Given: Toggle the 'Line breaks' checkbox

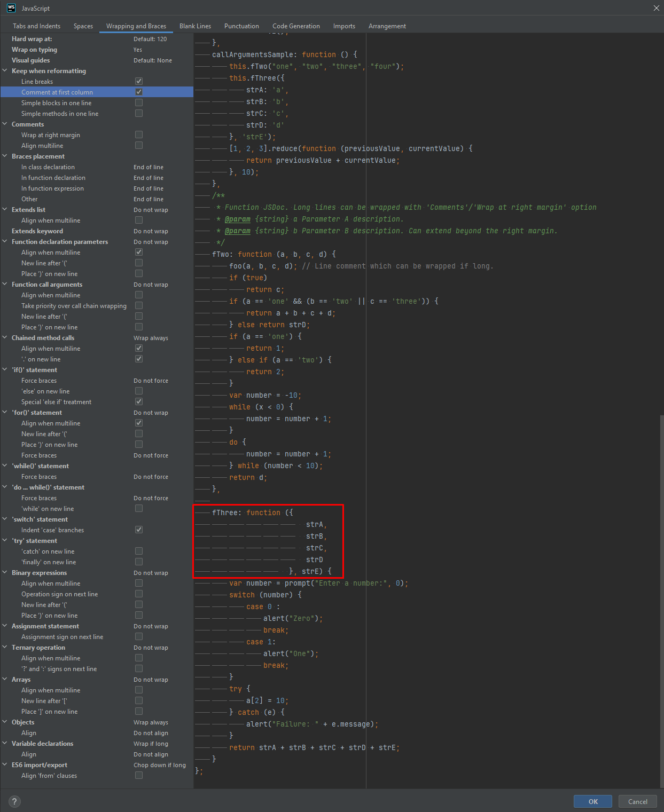Looking at the screenshot, I should 138,81.
